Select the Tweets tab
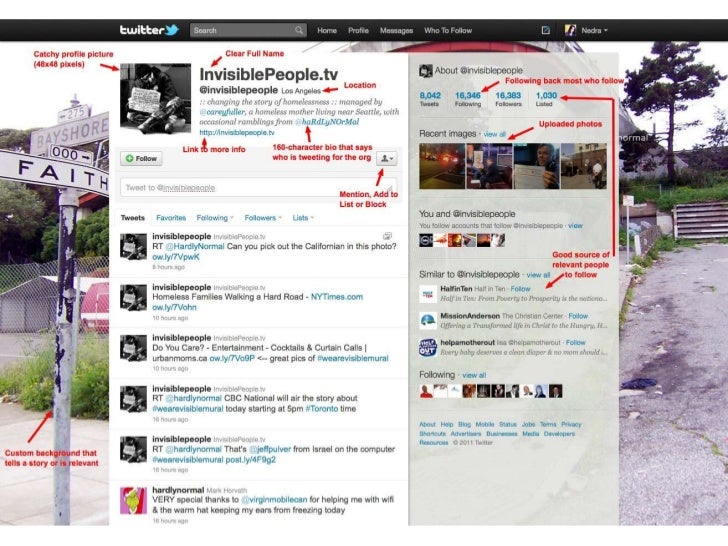Viewport: 728px width, 546px height. coord(132,218)
